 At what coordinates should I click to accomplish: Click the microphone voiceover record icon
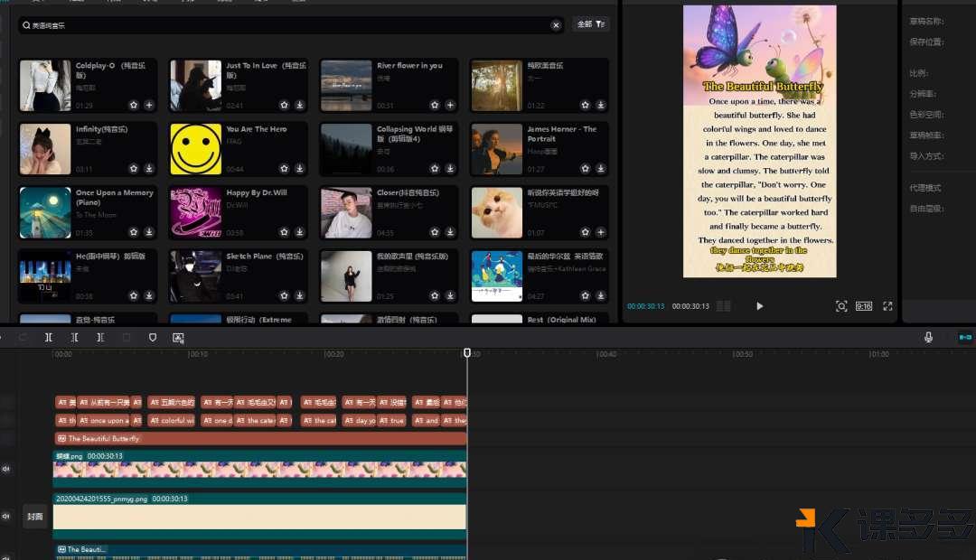(x=928, y=337)
